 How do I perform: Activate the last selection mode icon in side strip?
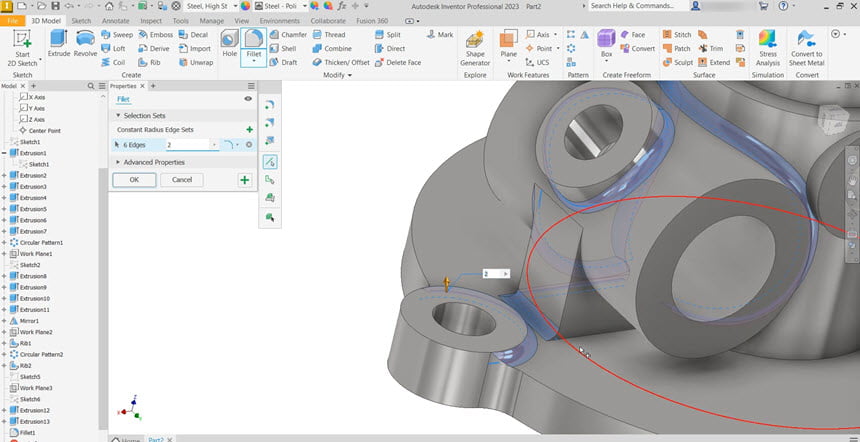click(x=269, y=218)
